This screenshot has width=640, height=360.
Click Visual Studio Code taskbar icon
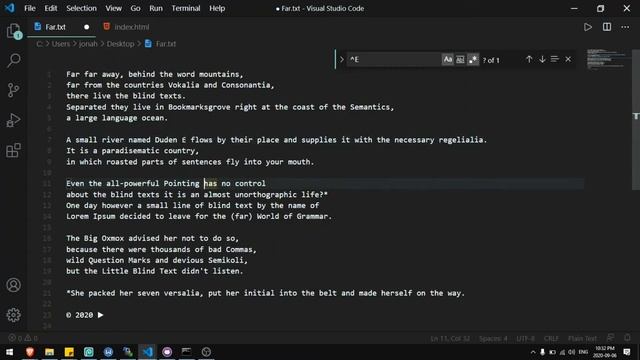tap(147, 352)
